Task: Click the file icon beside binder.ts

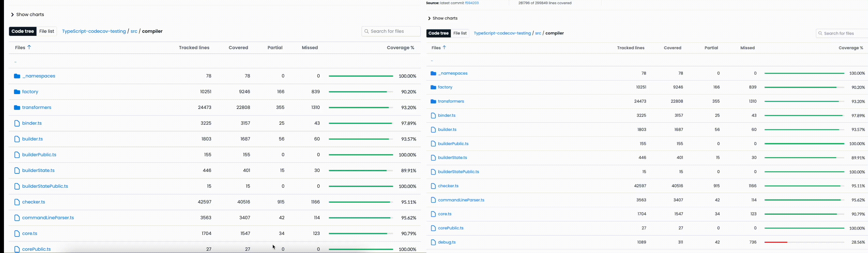Action: pyautogui.click(x=17, y=123)
